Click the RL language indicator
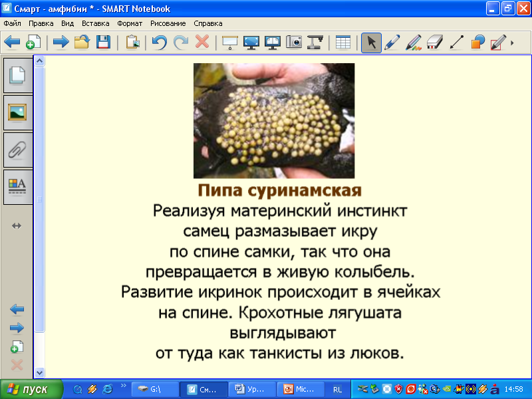532x399 pixels. [x=338, y=390]
